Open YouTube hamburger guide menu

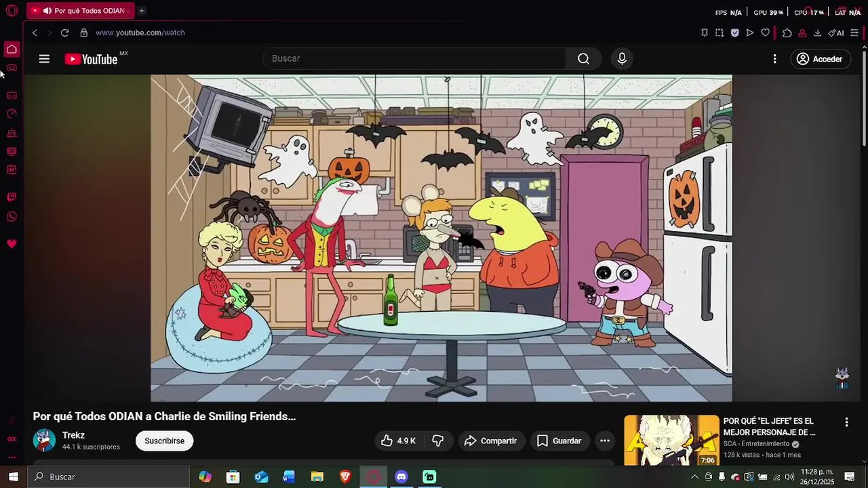44,59
